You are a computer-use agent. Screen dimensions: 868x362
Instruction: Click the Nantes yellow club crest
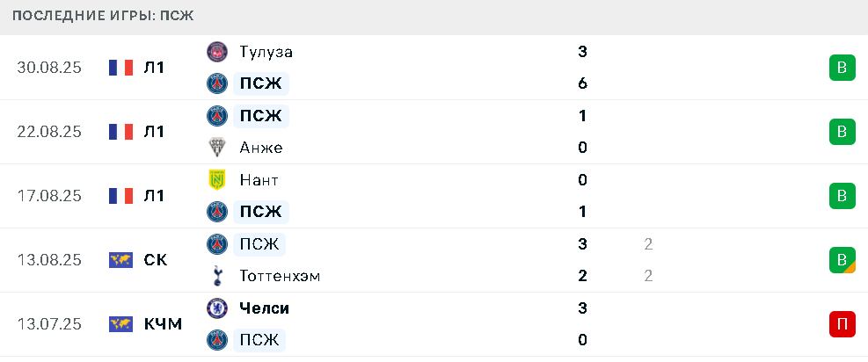pos(217,179)
